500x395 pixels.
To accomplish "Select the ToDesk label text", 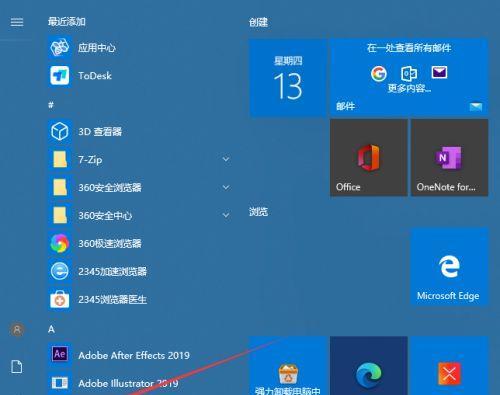I will 95,76.
